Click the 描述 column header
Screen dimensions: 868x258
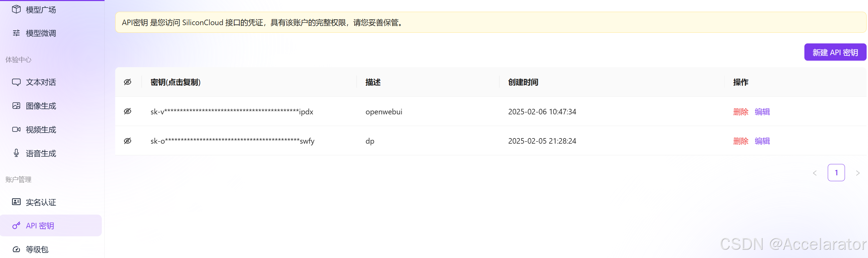tap(373, 82)
